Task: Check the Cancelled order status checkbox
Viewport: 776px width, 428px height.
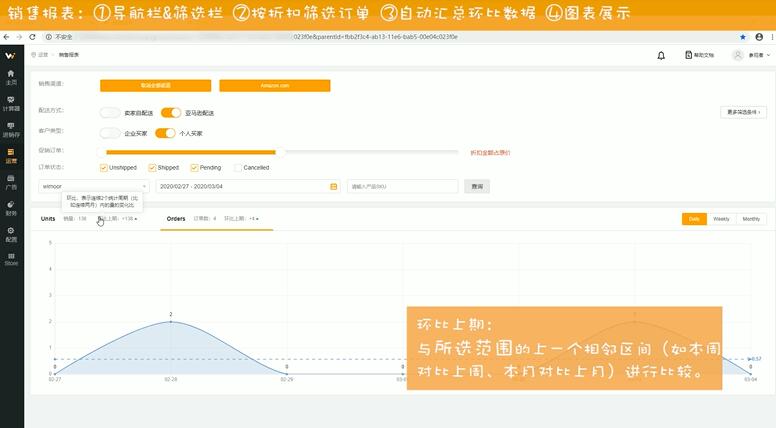Action: (x=238, y=167)
